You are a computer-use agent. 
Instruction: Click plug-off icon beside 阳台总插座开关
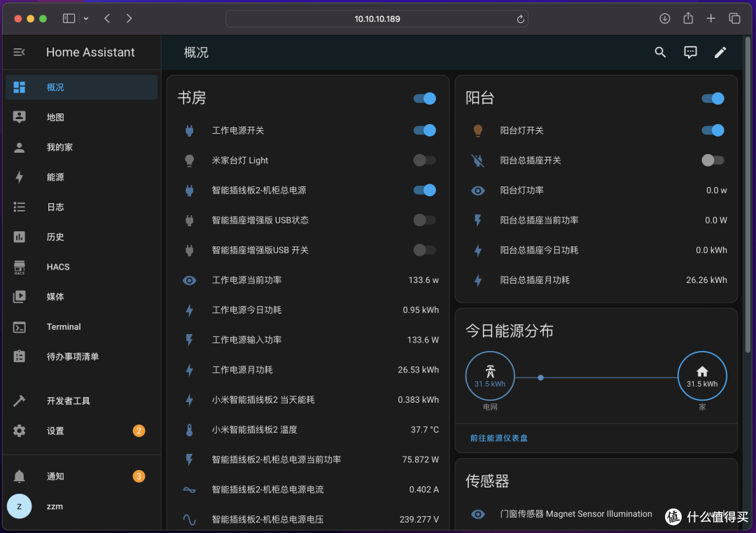click(x=478, y=160)
